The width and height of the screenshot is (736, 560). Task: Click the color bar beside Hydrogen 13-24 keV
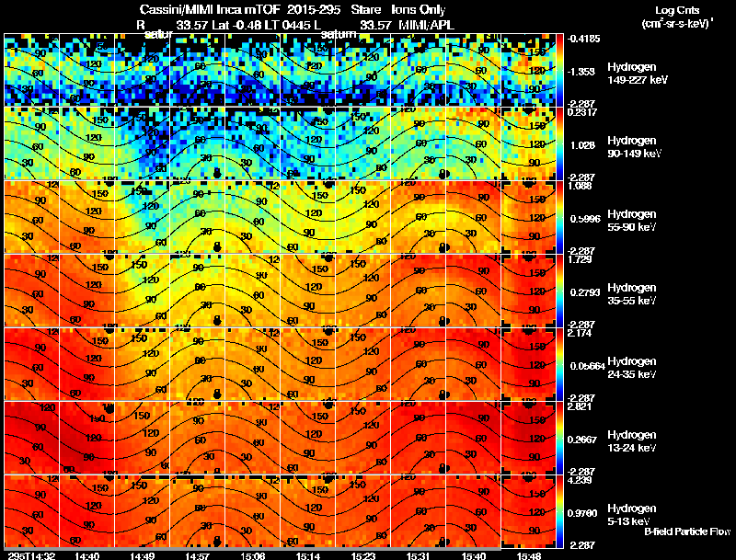(x=559, y=438)
